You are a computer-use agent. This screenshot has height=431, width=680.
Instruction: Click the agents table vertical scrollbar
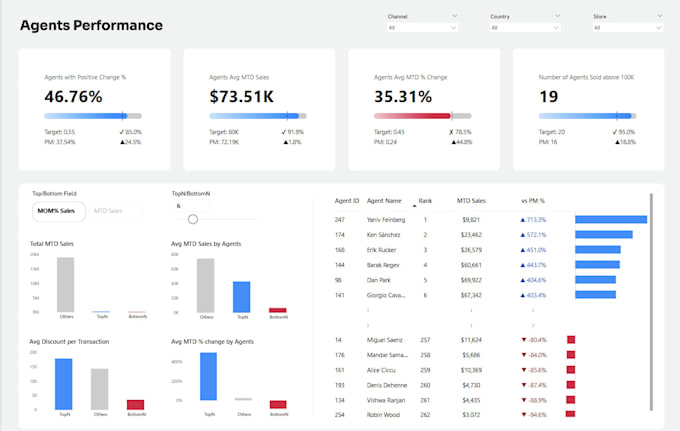(x=651, y=302)
